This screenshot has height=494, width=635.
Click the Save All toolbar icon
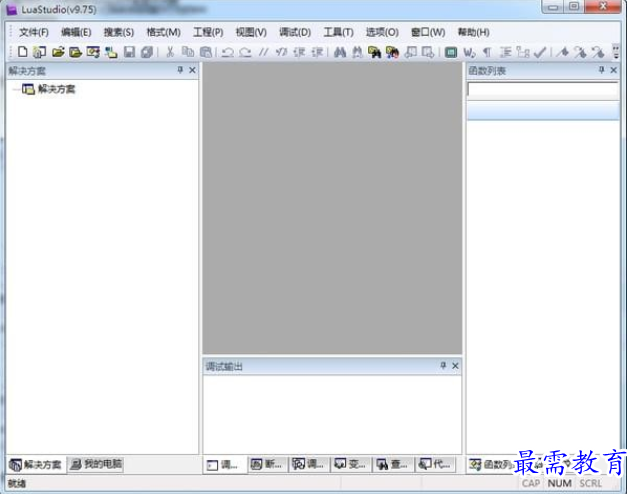click(x=147, y=52)
